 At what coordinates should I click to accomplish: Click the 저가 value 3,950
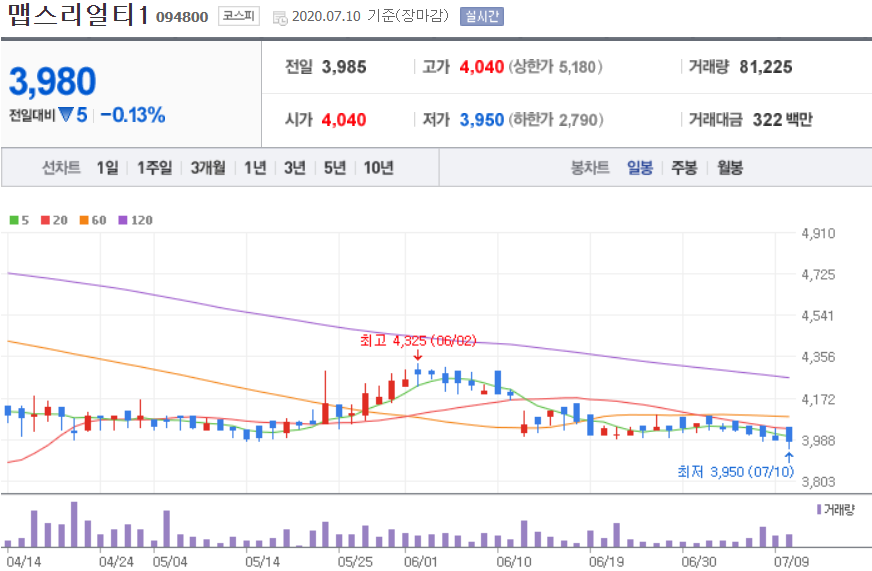point(482,120)
